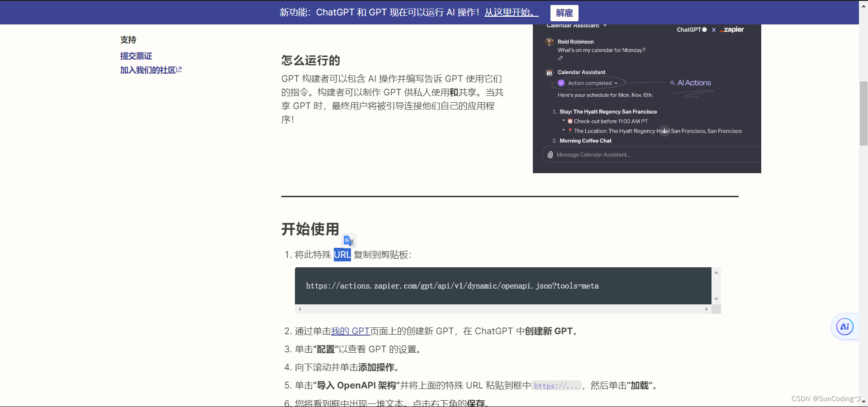Click the 提交票证 sidebar link

coord(136,56)
